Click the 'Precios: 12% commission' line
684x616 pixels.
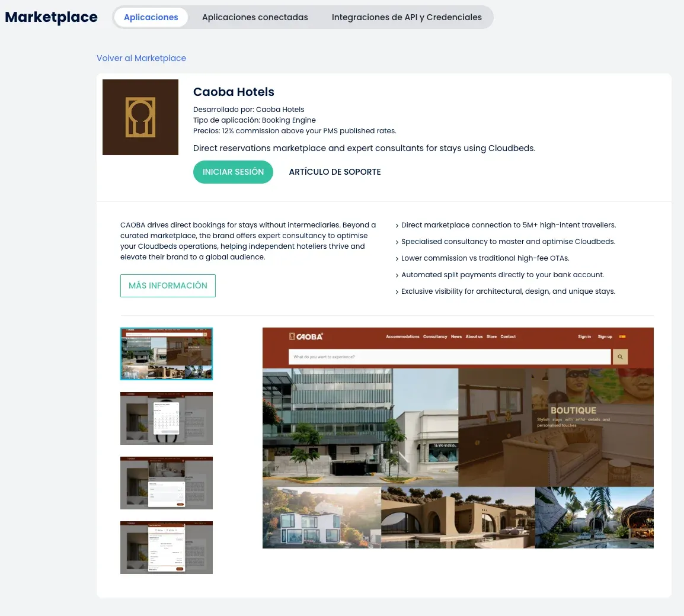(295, 131)
